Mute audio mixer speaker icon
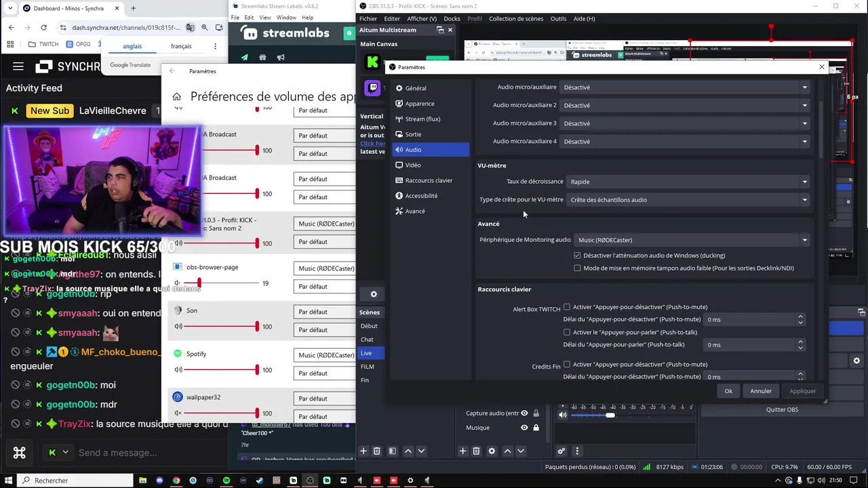This screenshot has height=488, width=868. coord(563,415)
